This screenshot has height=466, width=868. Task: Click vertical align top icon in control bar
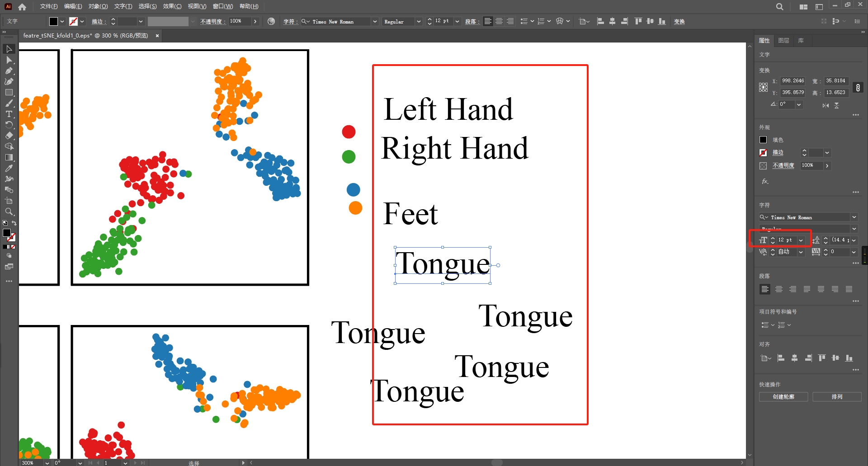click(638, 21)
